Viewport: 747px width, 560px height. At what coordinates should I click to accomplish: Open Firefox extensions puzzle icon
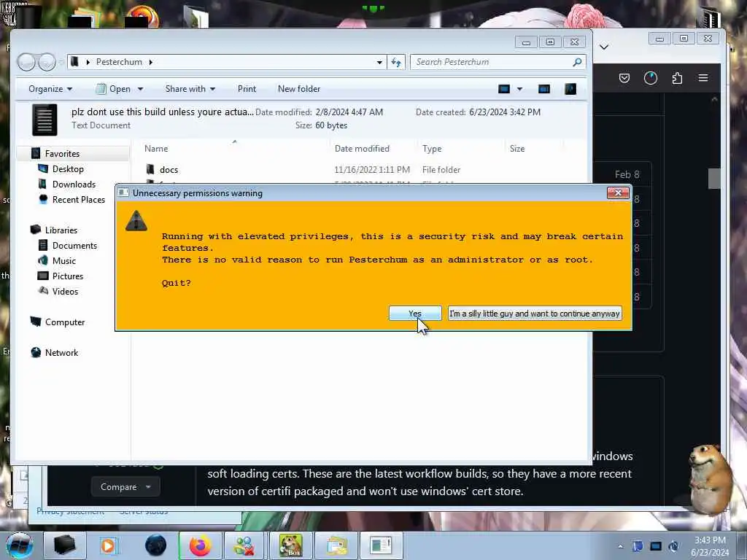point(677,78)
